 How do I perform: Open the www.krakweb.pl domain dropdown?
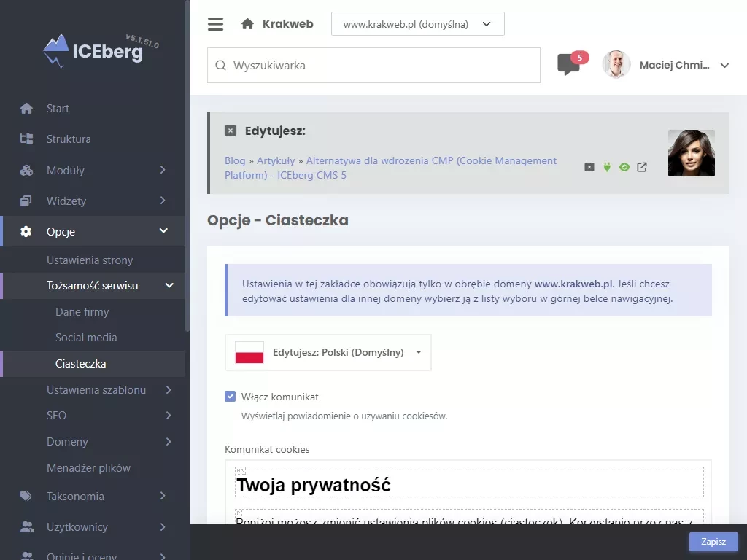point(418,24)
